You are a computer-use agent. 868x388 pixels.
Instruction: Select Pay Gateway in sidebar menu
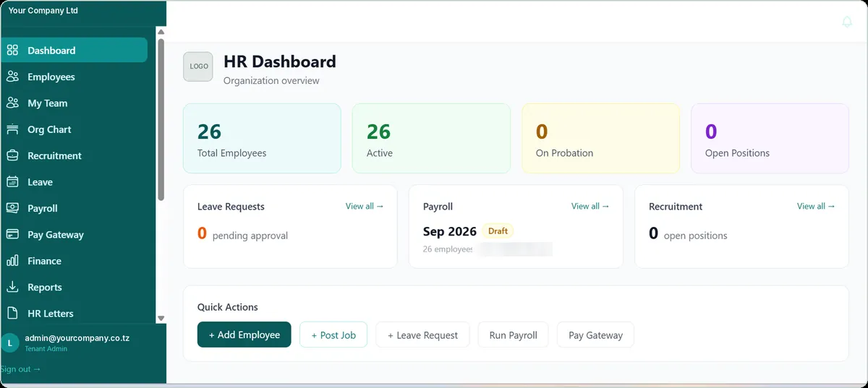point(75,235)
